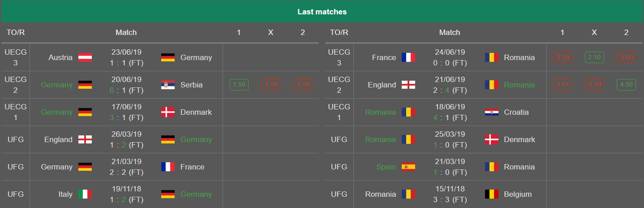The width and height of the screenshot is (644, 208).
Task: Click the Spain flag icon
Action: pos(408,167)
